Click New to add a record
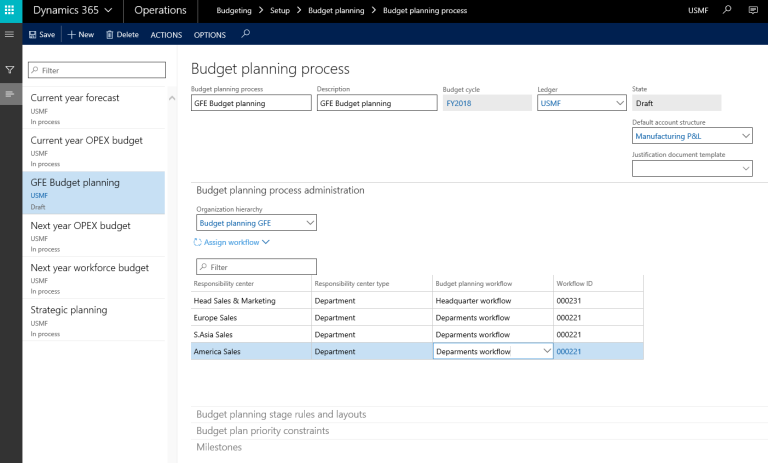This screenshot has width=768, height=463. coord(80,34)
